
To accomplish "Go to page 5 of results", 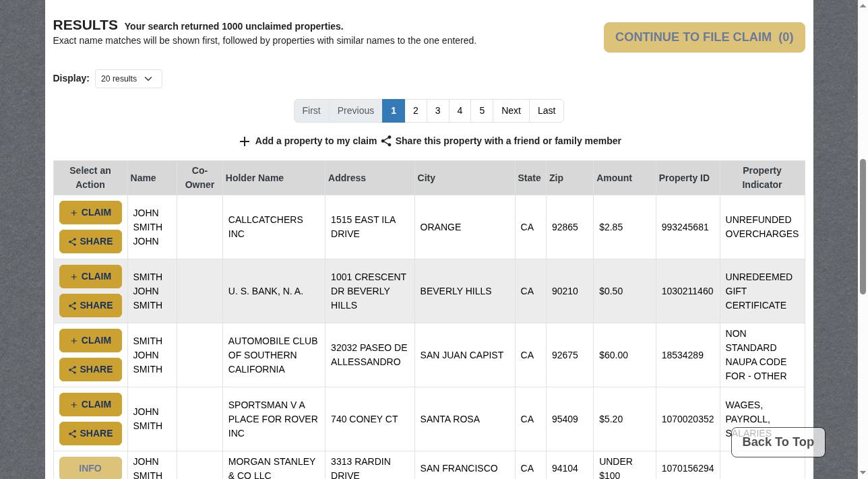I will [x=482, y=110].
